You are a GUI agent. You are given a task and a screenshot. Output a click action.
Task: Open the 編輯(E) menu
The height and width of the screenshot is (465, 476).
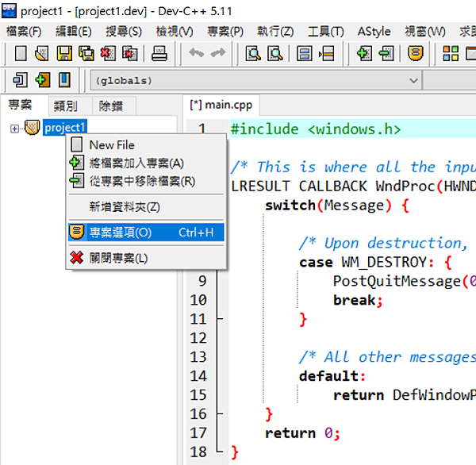coord(74,31)
